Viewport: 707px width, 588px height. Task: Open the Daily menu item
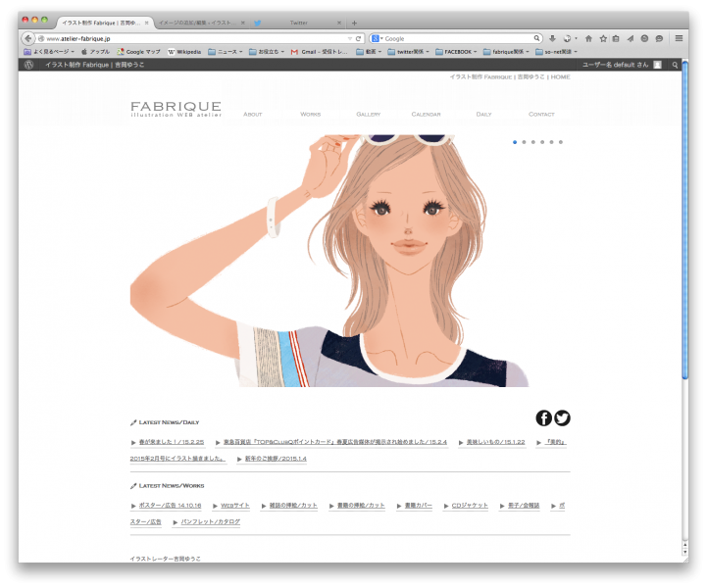[483, 115]
